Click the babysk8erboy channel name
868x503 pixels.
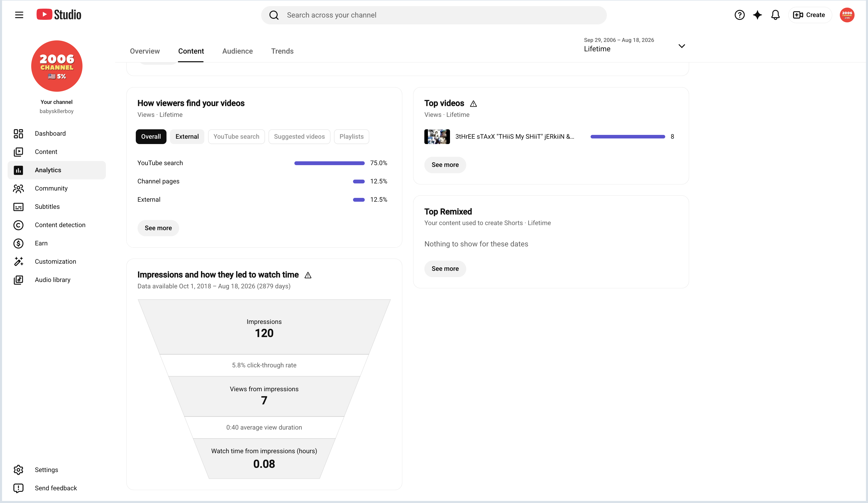pyautogui.click(x=57, y=111)
